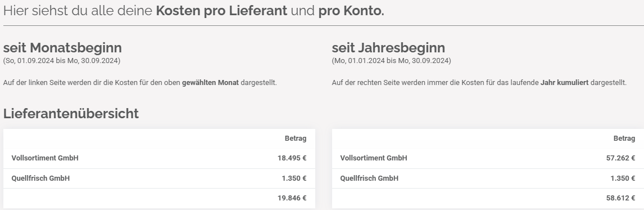Click the Betrag header in yearly table
Screen dimensions: 644x210
(624, 138)
